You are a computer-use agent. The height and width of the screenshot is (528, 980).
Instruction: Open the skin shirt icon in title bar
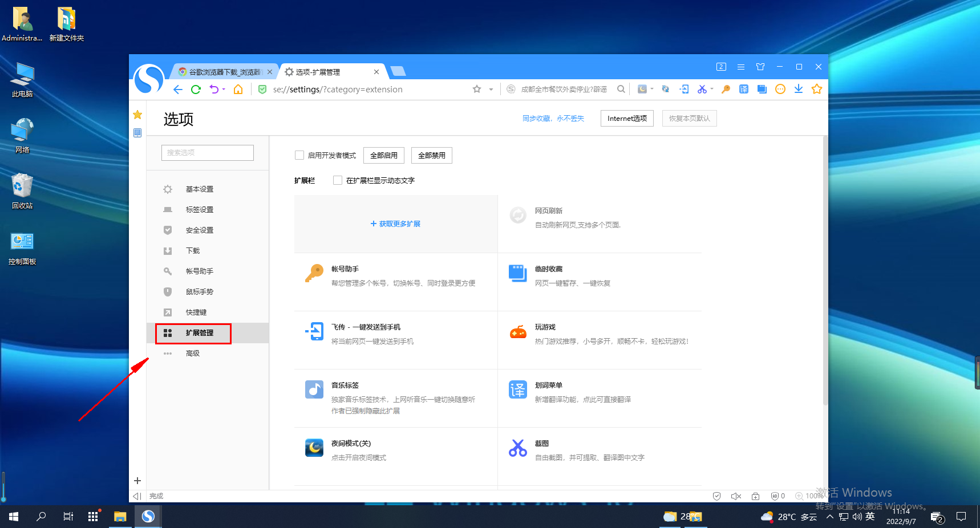pyautogui.click(x=760, y=67)
